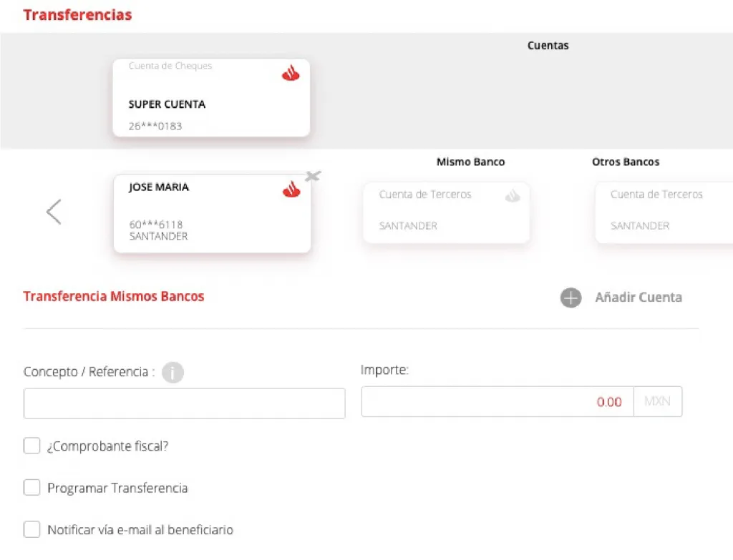Click the flame icon on Cuenta de Terceros card

513,195
